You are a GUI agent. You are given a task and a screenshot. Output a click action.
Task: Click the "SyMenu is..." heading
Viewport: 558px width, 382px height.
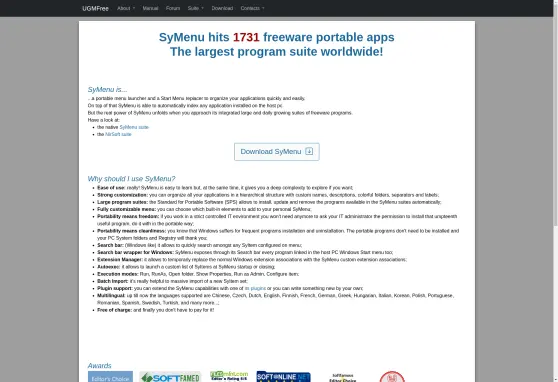pyautogui.click(x=107, y=89)
